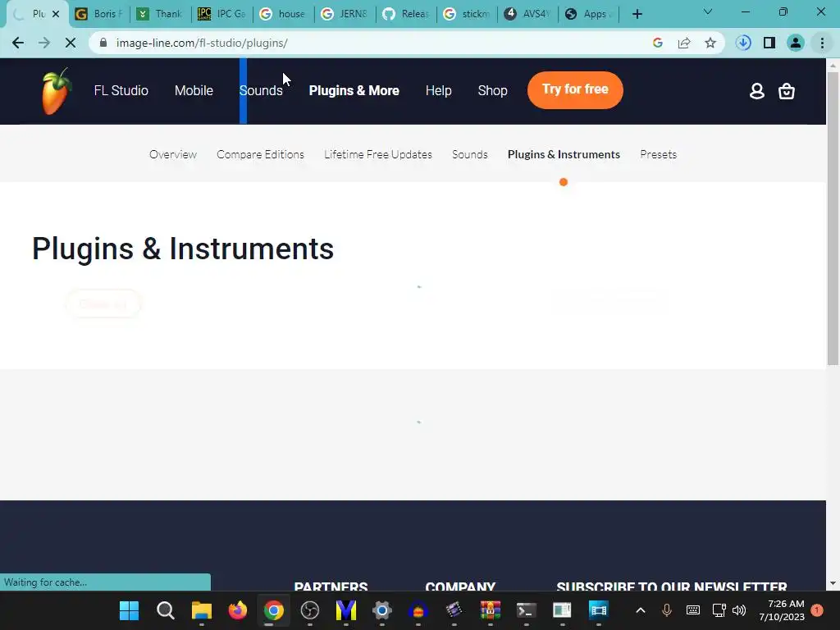Switch to the AVS4Y browser tab

pos(528,14)
